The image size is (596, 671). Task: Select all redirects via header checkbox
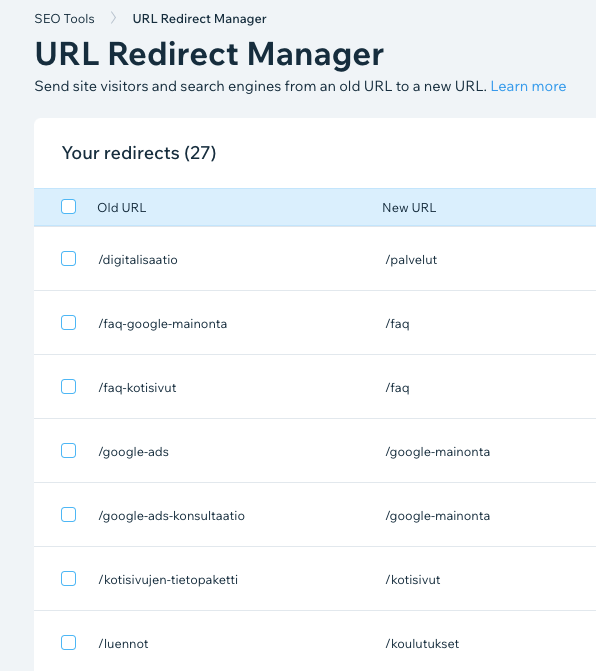tap(68, 207)
